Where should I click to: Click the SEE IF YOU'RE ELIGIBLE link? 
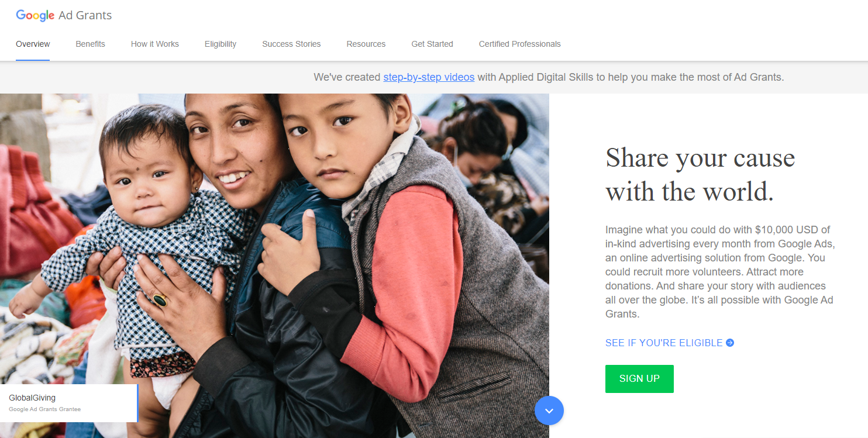click(664, 343)
